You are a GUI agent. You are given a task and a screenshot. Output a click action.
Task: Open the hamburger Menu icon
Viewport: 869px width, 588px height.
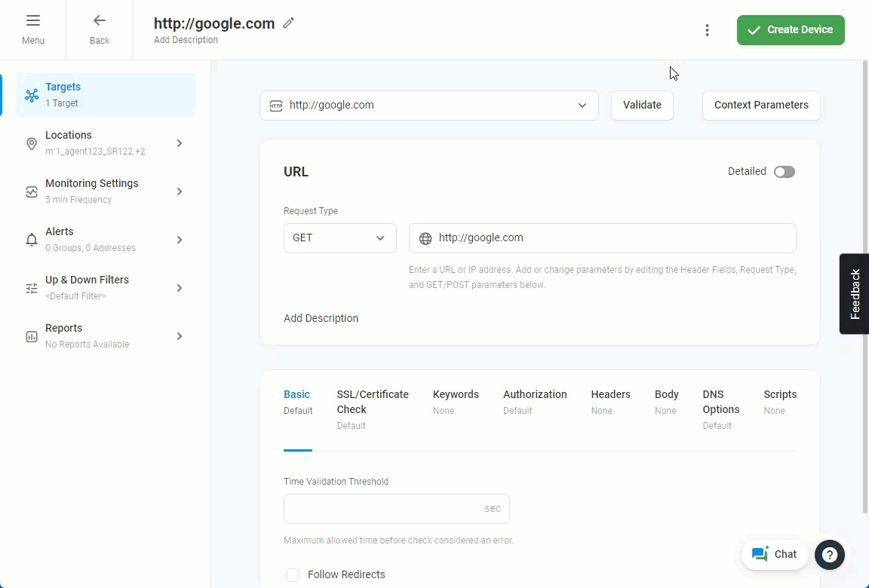[33, 21]
